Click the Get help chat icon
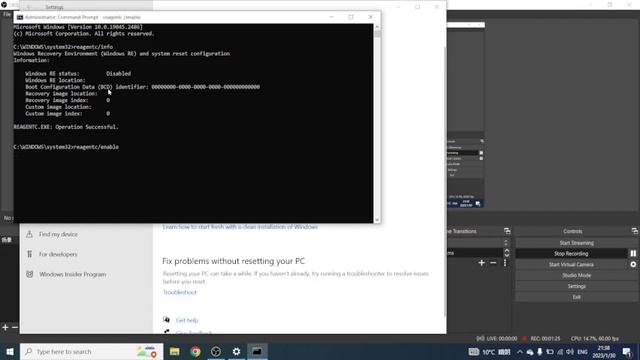The height and width of the screenshot is (360, 640). point(167,320)
